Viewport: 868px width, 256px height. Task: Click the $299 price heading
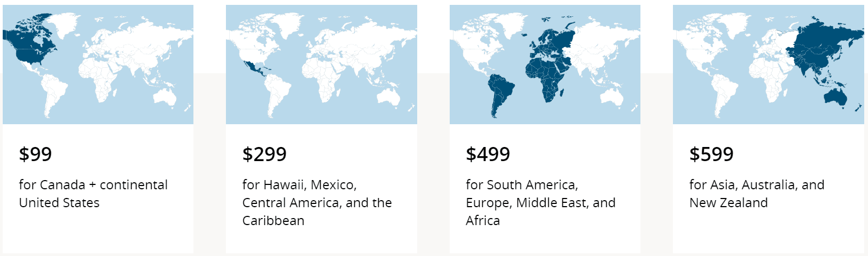(x=264, y=155)
